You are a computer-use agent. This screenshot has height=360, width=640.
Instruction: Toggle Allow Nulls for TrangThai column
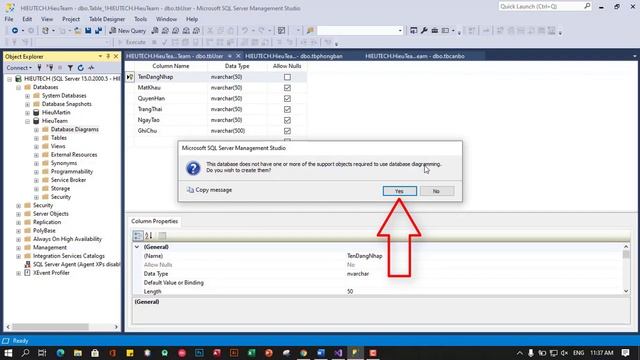pos(287,109)
